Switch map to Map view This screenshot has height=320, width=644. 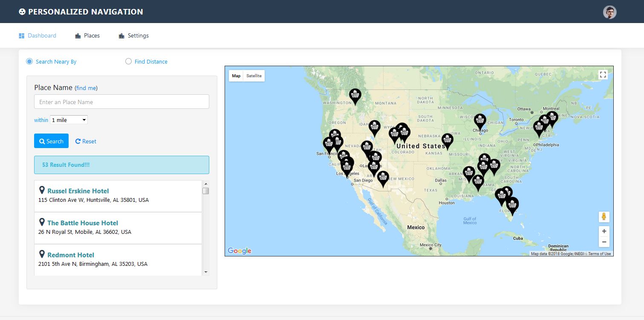coord(236,76)
